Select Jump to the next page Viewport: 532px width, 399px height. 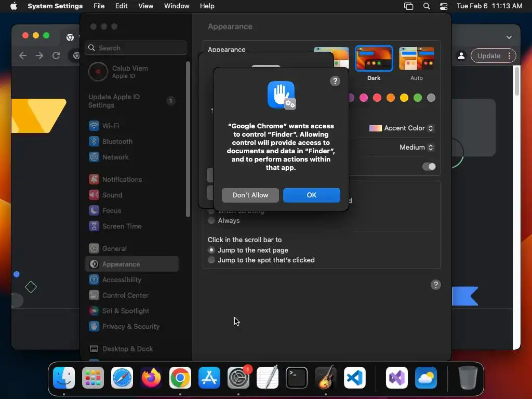tap(211, 250)
